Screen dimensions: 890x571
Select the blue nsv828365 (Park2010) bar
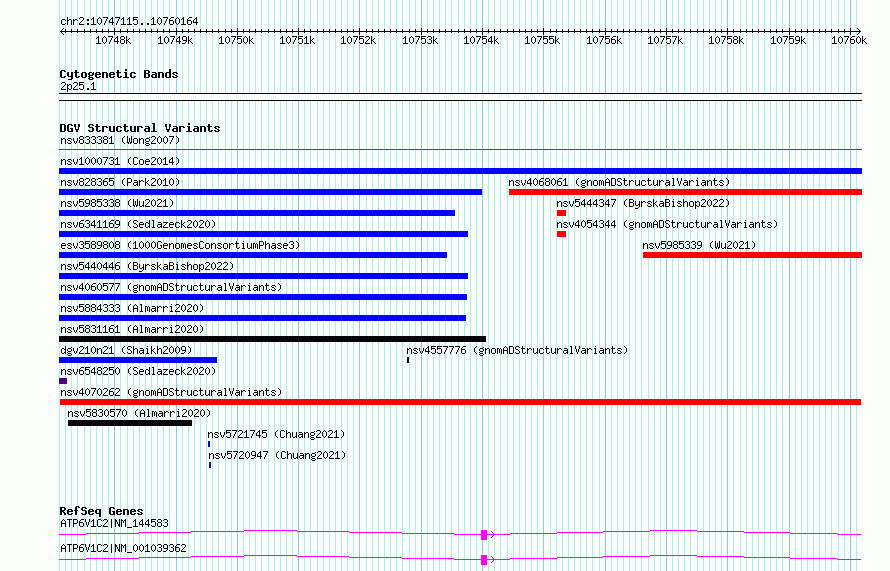(x=271, y=192)
